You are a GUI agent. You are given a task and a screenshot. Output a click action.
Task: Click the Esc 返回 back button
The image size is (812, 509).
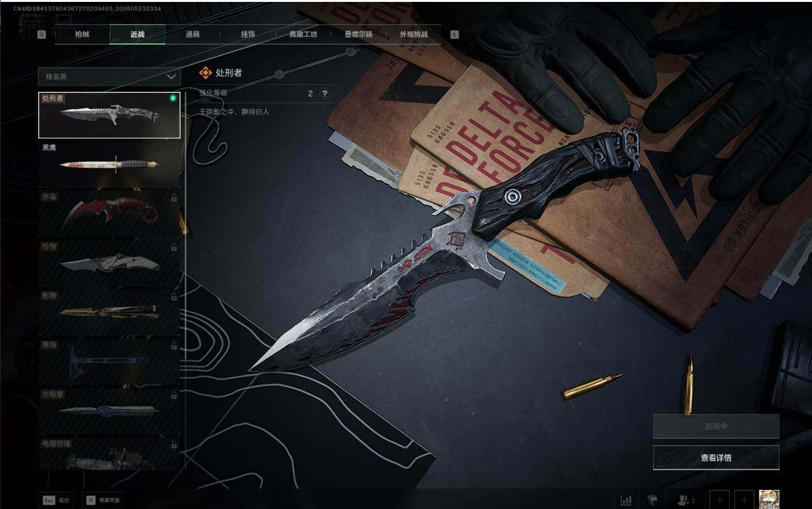56,500
